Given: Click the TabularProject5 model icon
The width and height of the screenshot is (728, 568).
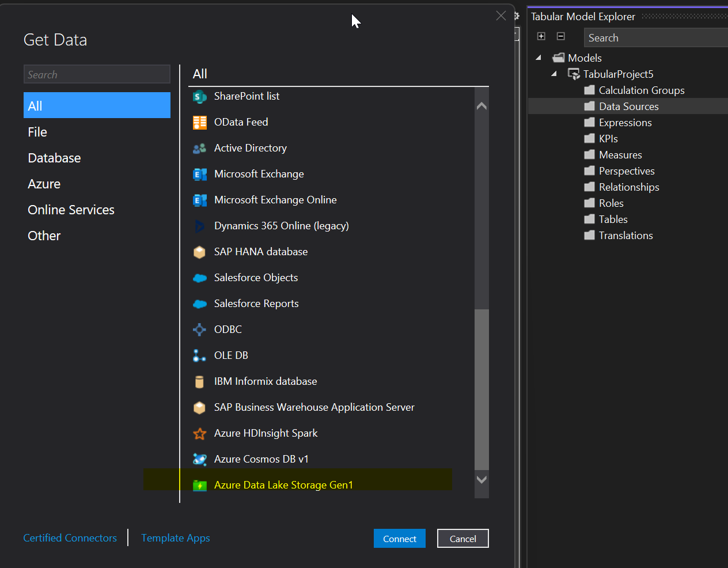Looking at the screenshot, I should tap(574, 74).
